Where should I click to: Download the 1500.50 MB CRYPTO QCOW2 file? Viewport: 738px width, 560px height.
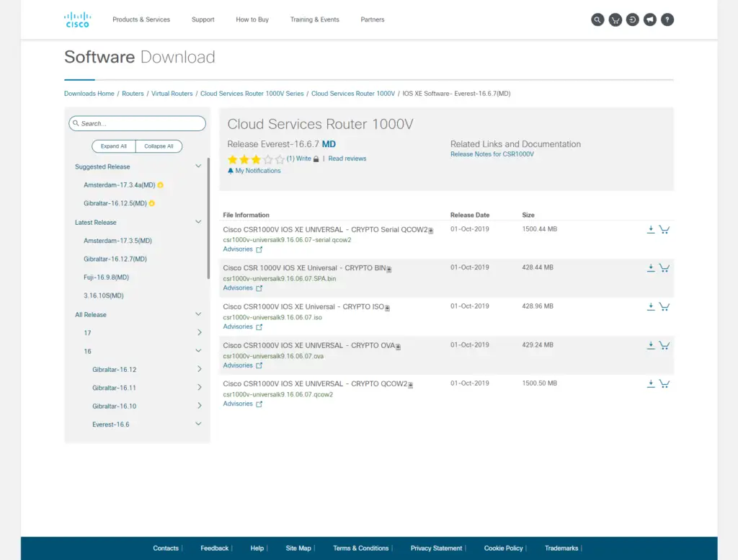(651, 383)
